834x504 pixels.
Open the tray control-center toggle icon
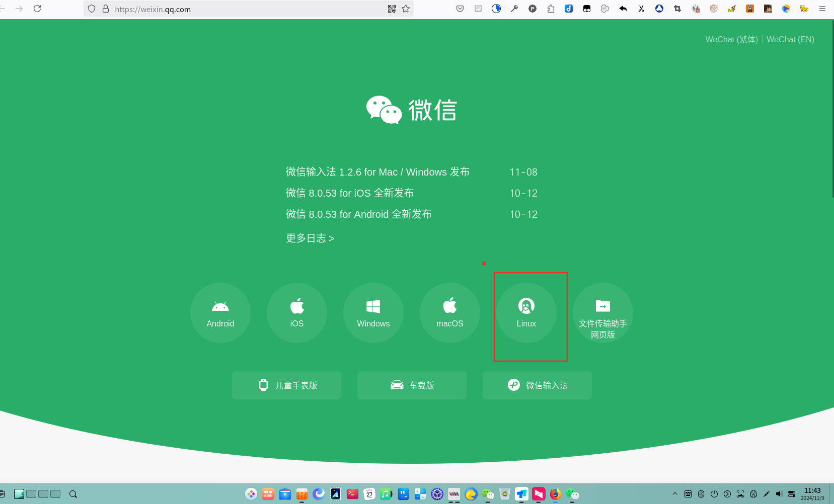click(x=792, y=494)
